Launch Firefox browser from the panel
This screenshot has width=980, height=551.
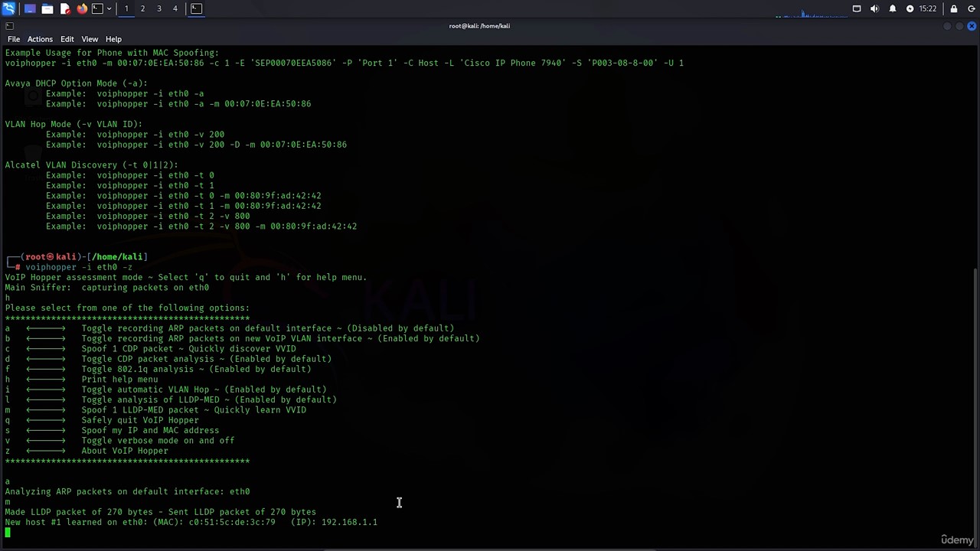(82, 8)
